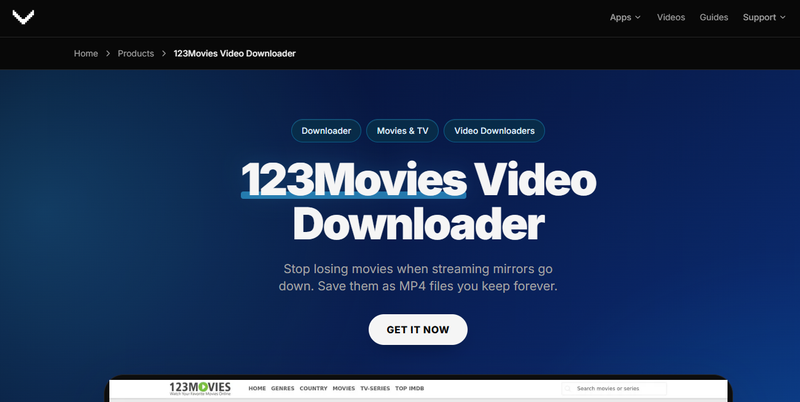Open the Products breadcrumb link

pyautogui.click(x=136, y=54)
